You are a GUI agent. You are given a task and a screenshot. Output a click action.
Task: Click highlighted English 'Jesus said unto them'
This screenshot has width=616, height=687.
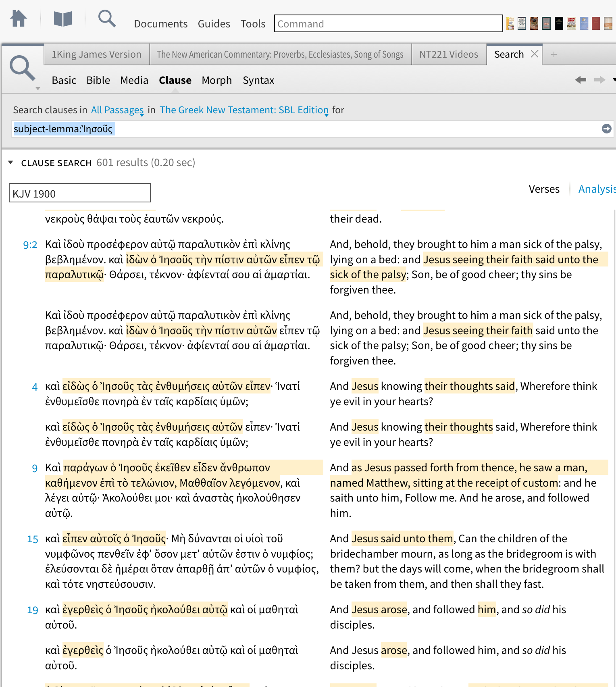[402, 539]
